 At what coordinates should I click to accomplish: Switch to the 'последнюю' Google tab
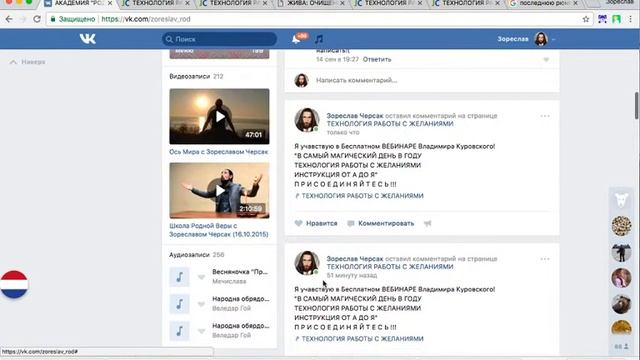[x=544, y=3]
